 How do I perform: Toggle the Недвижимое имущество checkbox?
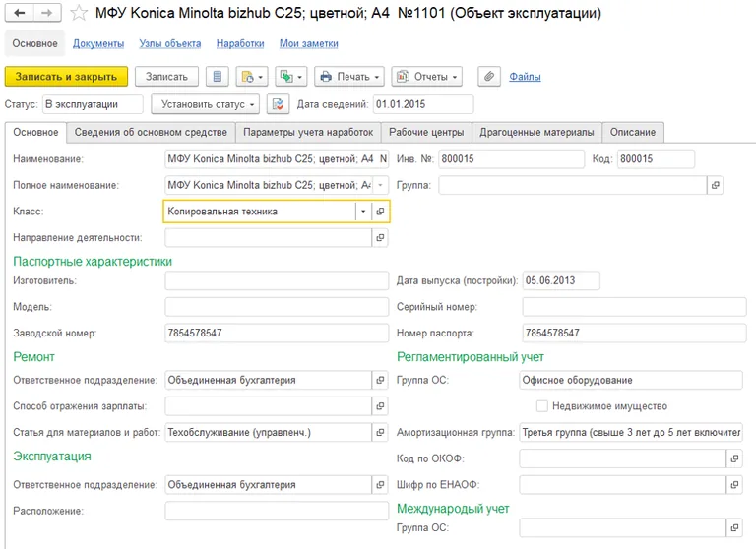point(542,406)
